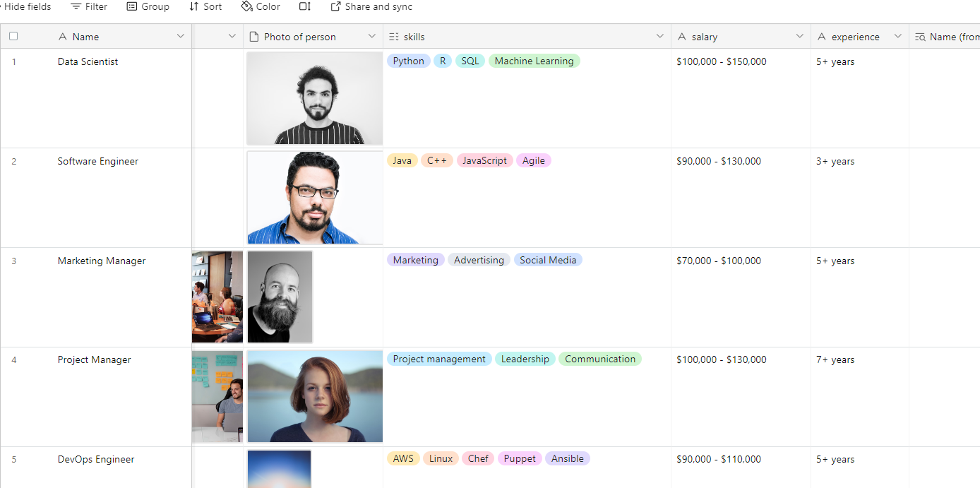
Task: Click the Chef skill tag
Action: 478,459
